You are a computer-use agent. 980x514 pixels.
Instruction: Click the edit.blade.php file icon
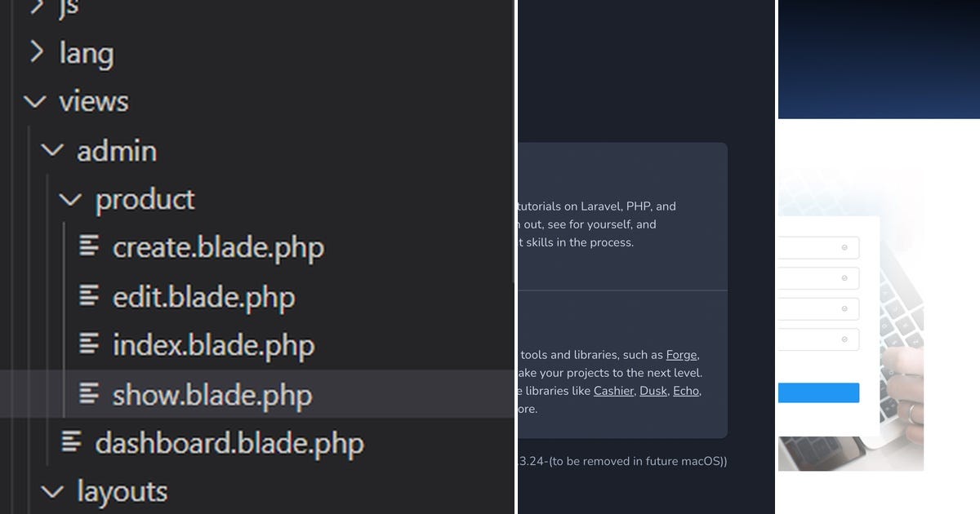point(88,297)
